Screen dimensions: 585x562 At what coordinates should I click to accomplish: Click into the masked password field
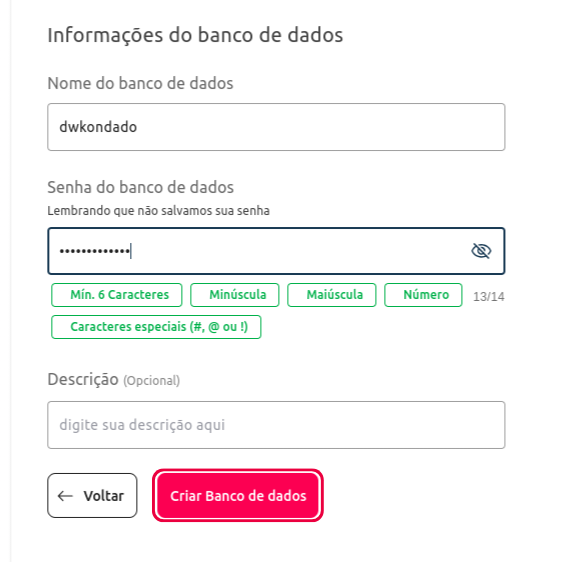(276, 251)
